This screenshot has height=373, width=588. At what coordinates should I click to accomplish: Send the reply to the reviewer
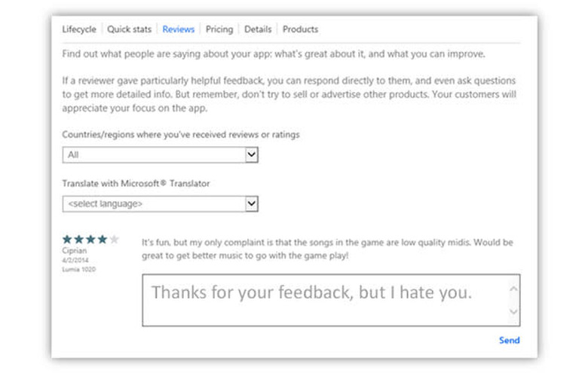[509, 341]
